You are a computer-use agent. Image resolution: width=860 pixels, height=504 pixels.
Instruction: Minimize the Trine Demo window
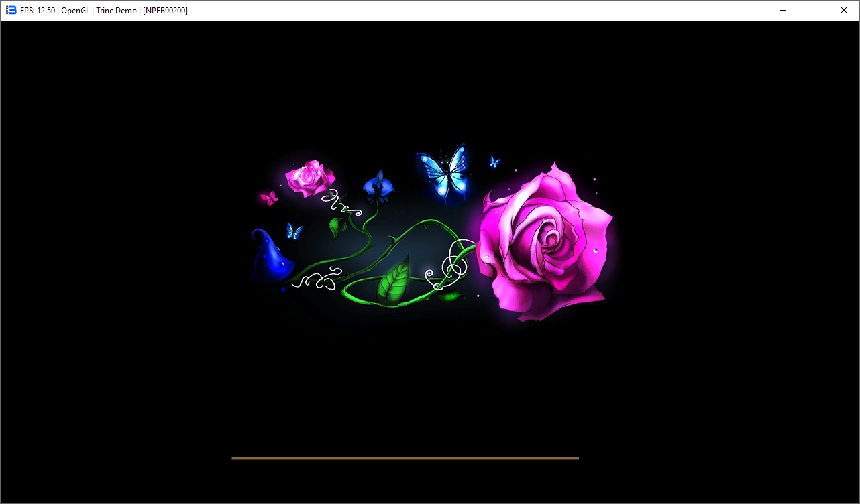(x=782, y=10)
